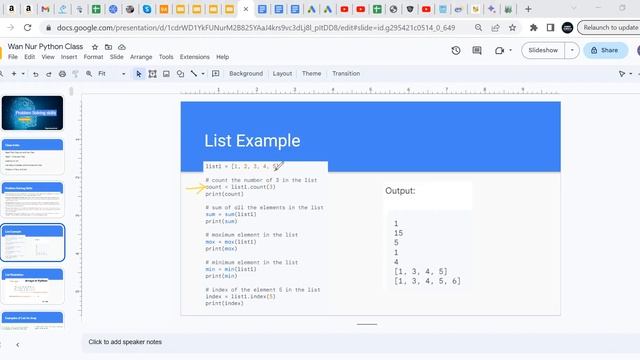Toggle the Chrome side panel icon

click(550, 28)
